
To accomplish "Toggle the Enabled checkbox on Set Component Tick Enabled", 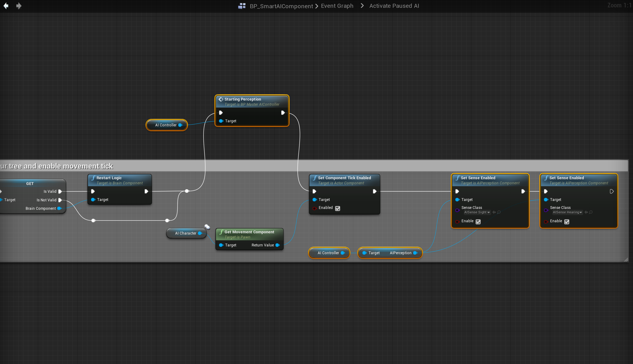I will [337, 208].
